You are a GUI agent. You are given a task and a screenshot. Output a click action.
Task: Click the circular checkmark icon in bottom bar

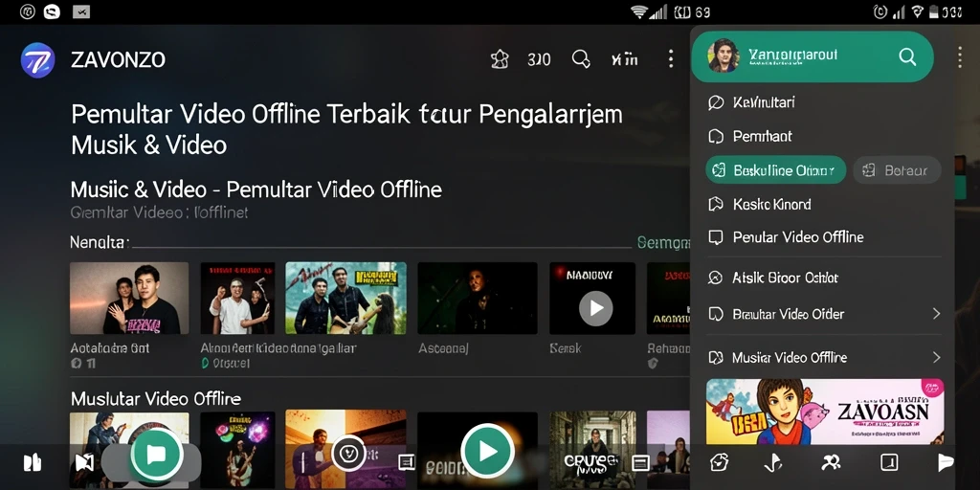[348, 453]
